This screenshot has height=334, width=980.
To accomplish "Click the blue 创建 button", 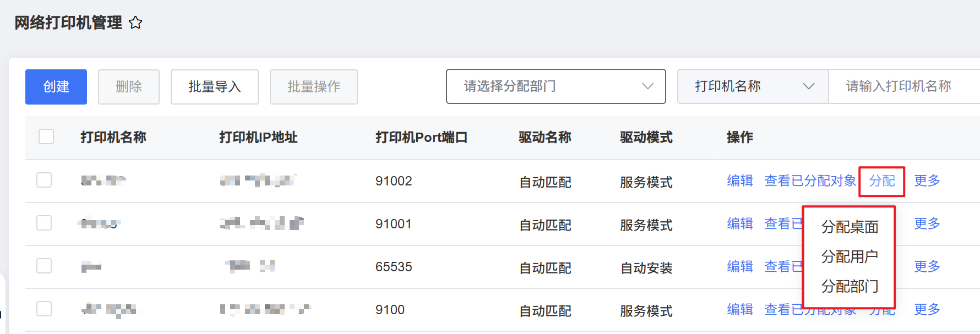I will coord(56,87).
